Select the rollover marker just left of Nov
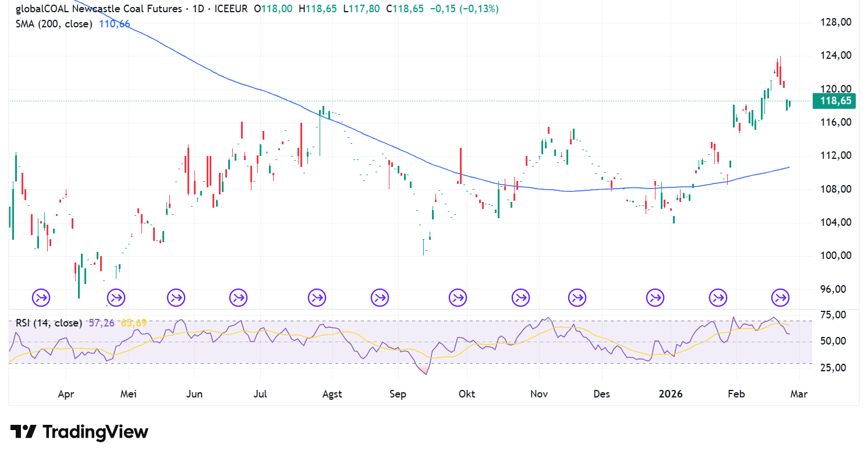Screen dimensions: 868x458 pyautogui.click(x=520, y=298)
